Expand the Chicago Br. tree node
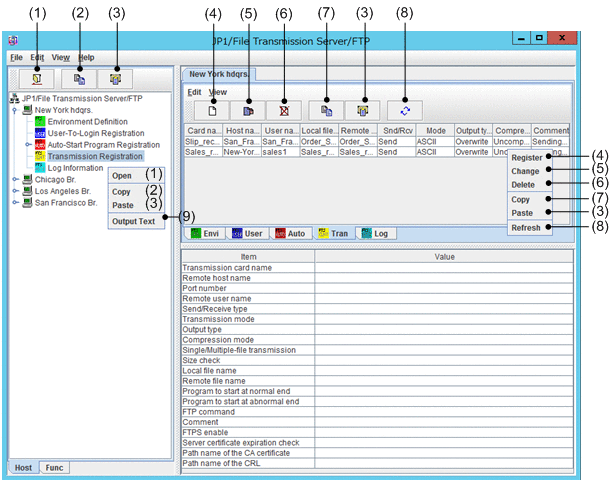This screenshot has height=484, width=612. (x=15, y=180)
